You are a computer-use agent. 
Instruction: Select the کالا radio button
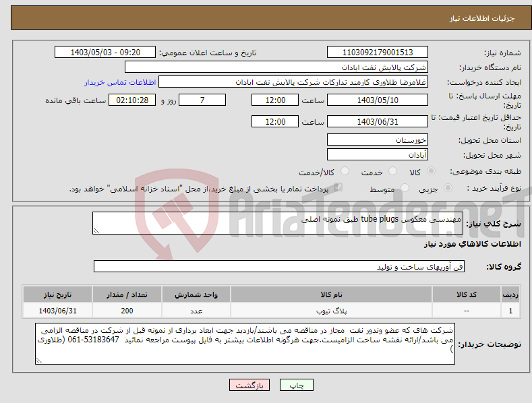(431, 171)
